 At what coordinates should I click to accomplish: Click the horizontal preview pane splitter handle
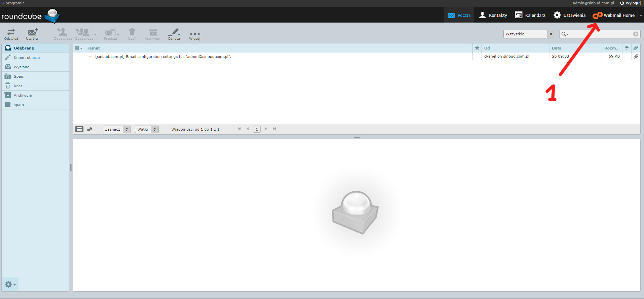tap(357, 137)
